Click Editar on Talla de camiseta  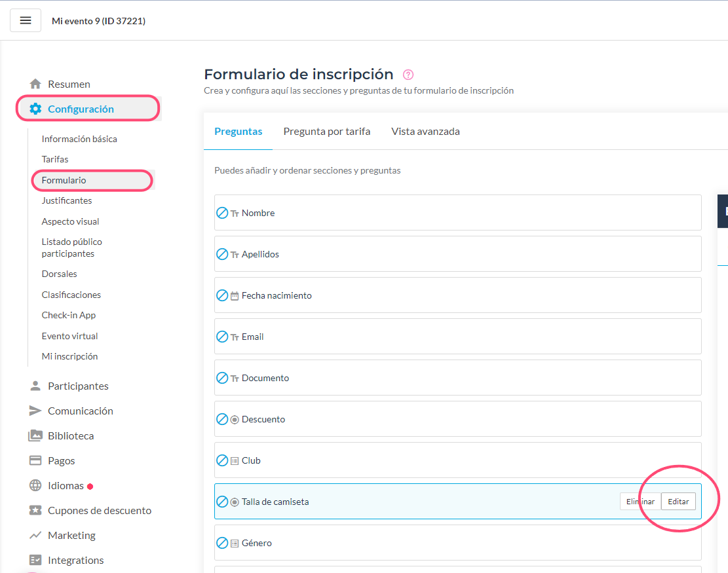pos(678,502)
